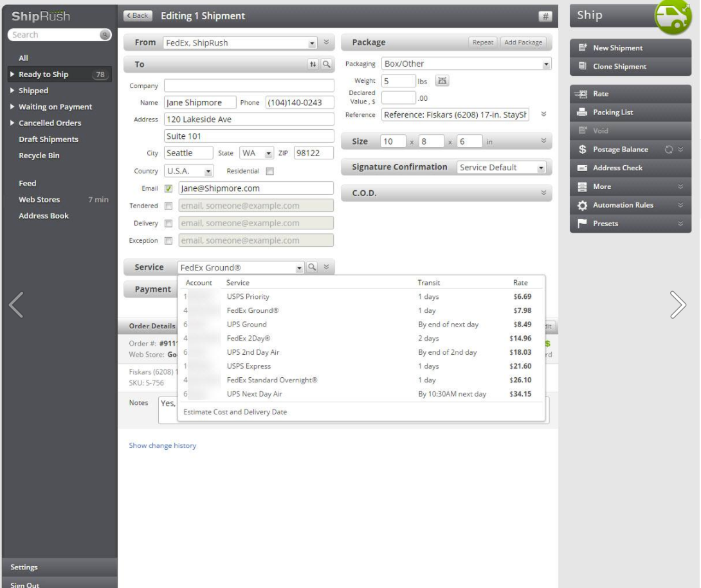Click the Back button
This screenshot has height=588, width=701.
138,16
